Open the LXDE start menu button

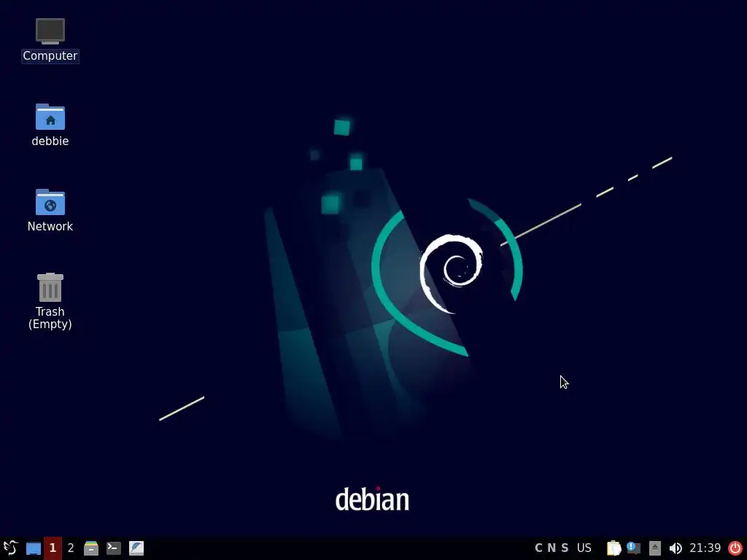(x=10, y=548)
